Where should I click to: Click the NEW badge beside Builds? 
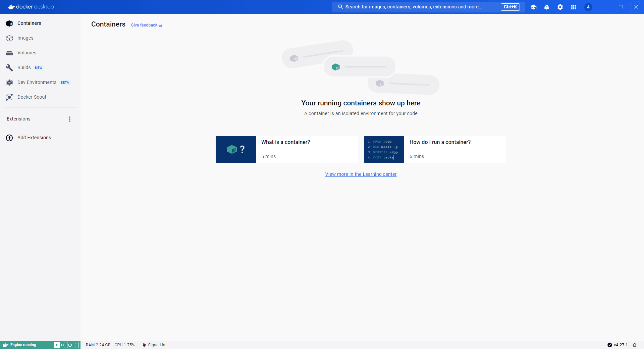[x=39, y=68]
